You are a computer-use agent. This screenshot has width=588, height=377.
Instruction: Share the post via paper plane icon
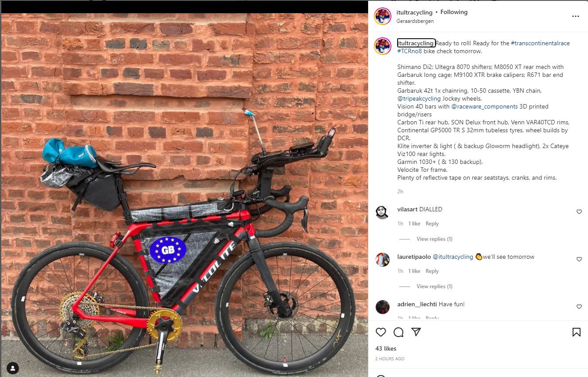click(416, 332)
